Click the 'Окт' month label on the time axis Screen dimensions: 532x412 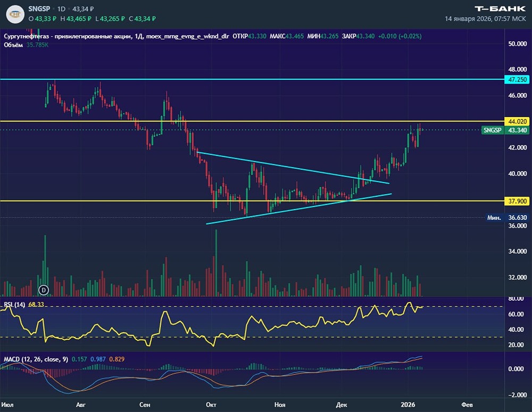point(211,405)
